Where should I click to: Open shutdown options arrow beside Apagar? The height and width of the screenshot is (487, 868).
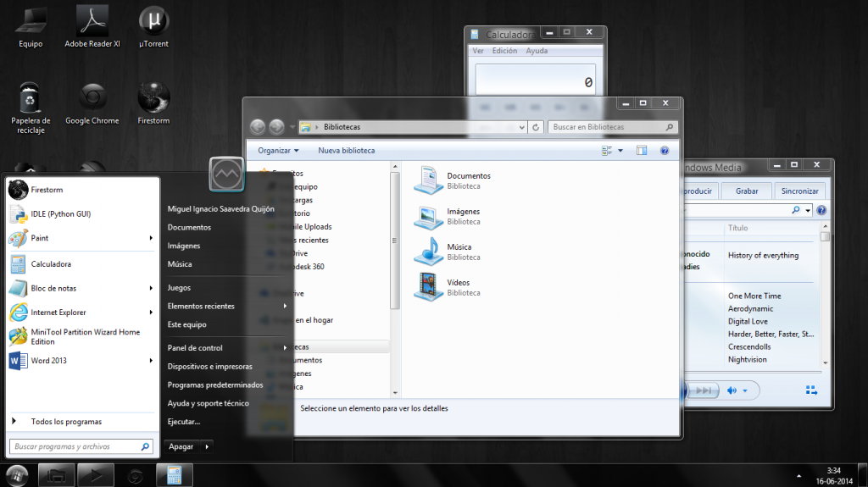(x=207, y=446)
